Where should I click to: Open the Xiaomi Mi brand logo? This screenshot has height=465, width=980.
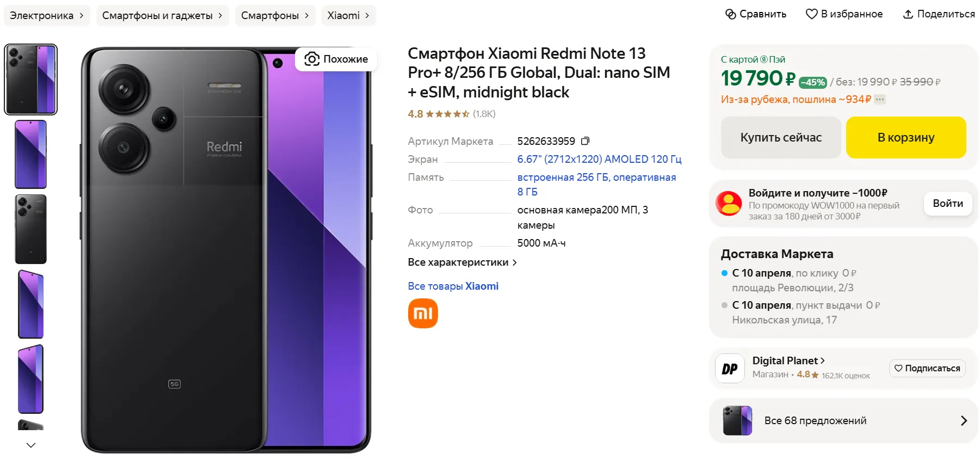(423, 314)
